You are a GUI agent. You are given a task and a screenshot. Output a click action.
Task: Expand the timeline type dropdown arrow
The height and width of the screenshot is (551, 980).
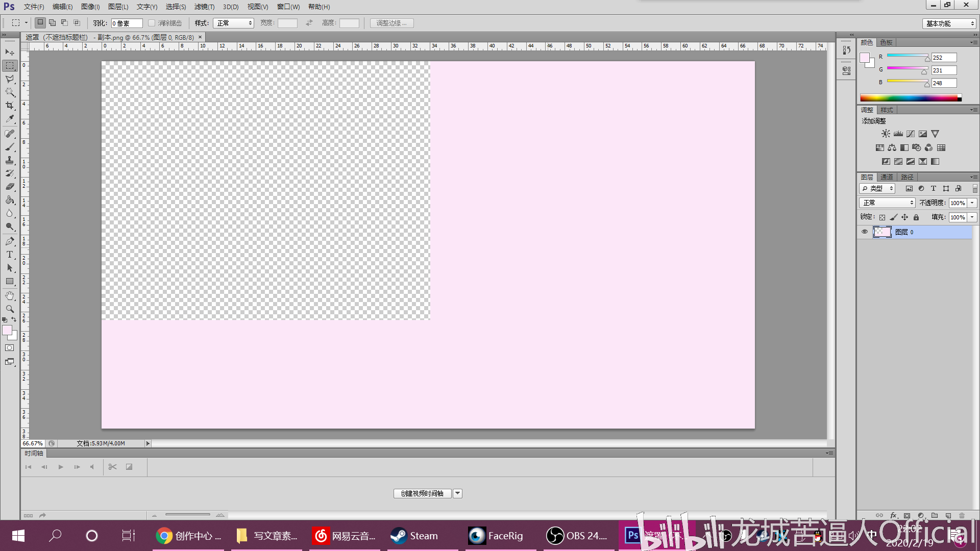(x=458, y=493)
